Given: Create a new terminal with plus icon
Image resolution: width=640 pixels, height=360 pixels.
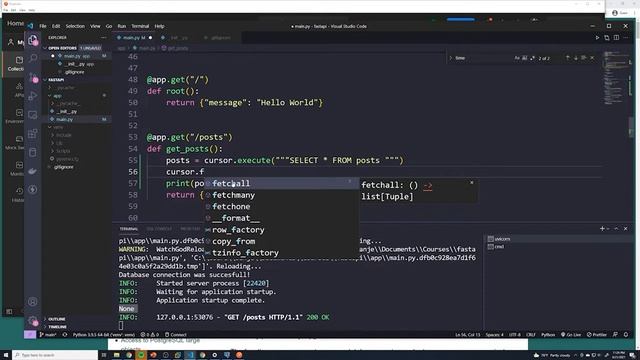Looking at the screenshot, I should click(x=602, y=229).
